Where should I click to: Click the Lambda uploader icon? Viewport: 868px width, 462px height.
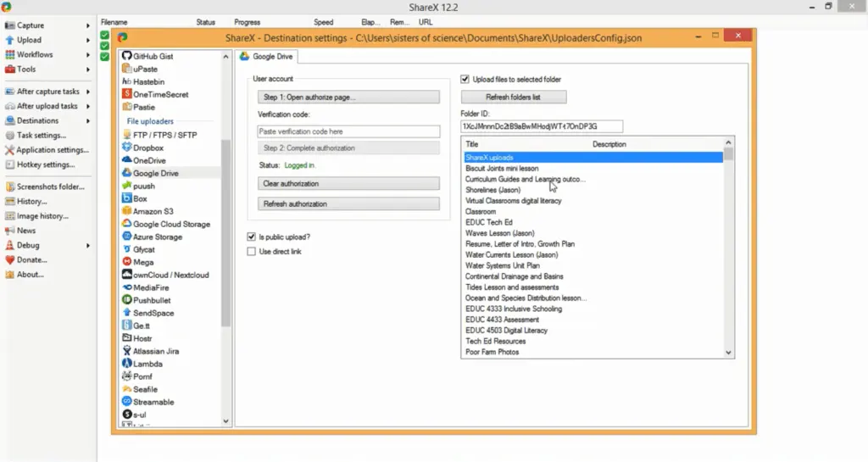(127, 364)
